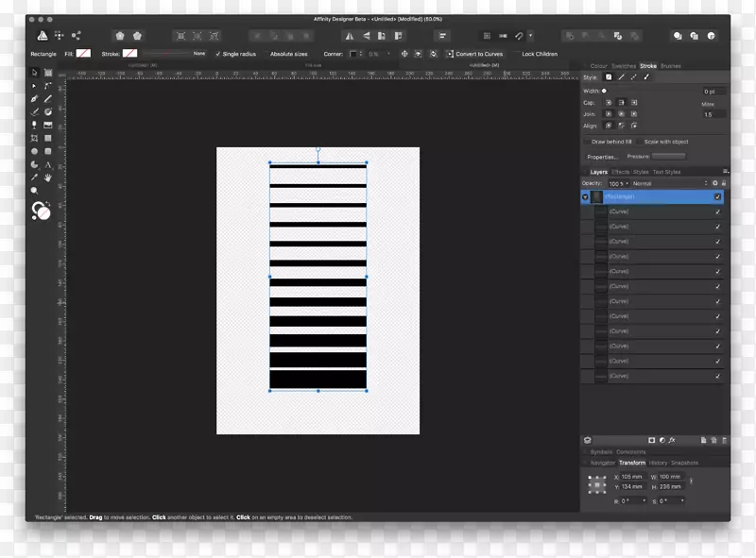The height and width of the screenshot is (558, 756).
Task: Choose the Artistic Text tool
Action: 47,163
